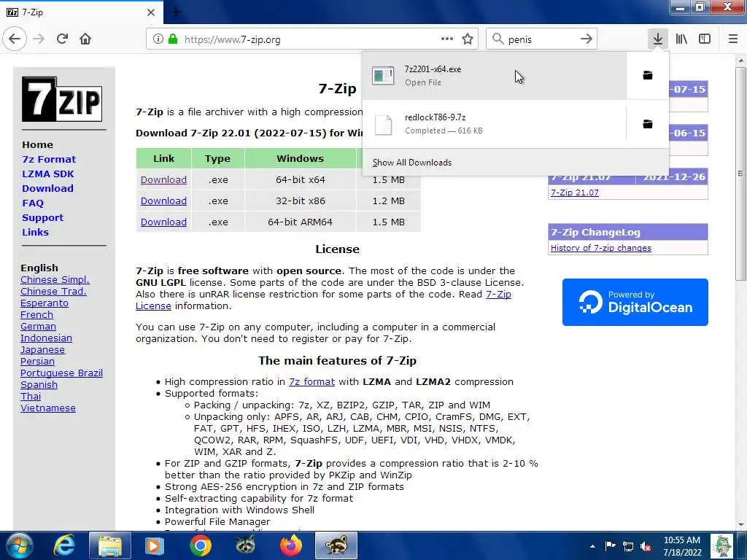Show site information for 7-zip.org
The height and width of the screenshot is (560, 747).
coord(158,39)
